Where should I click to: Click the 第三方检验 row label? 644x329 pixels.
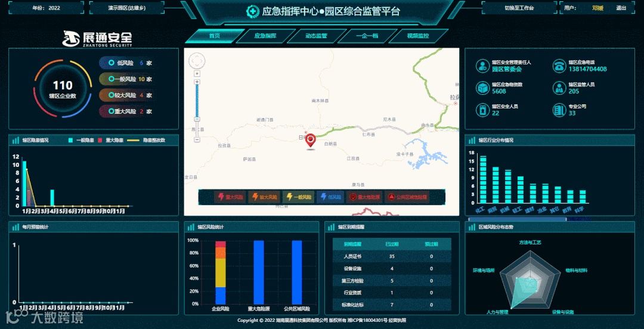tap(352, 281)
